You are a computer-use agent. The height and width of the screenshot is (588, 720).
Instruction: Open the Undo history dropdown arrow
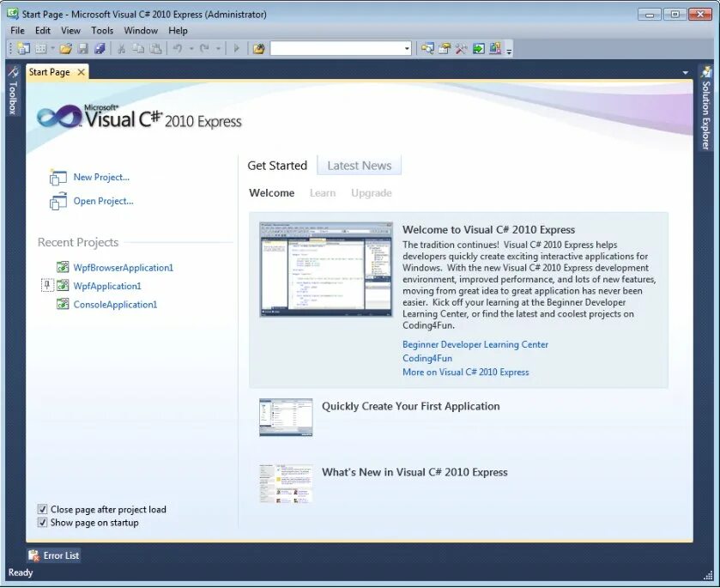(x=191, y=48)
